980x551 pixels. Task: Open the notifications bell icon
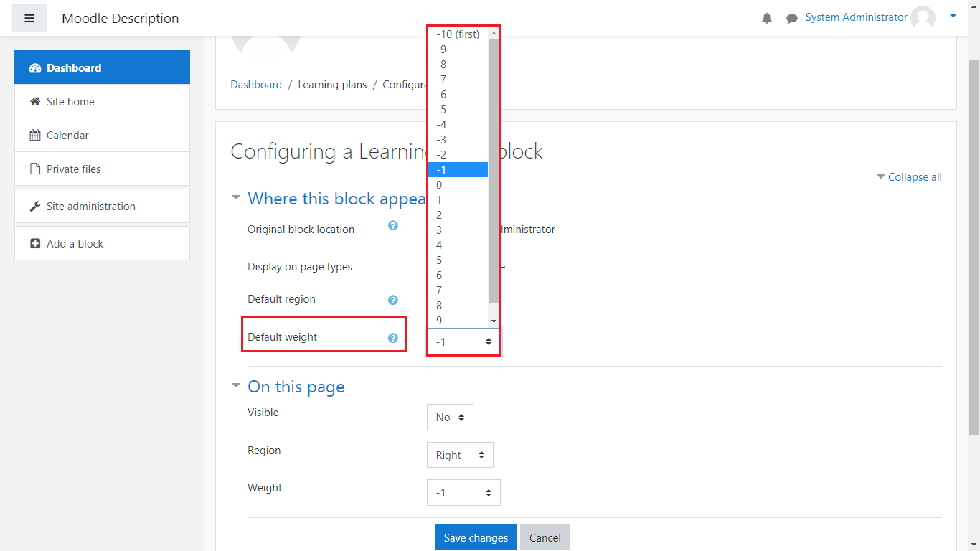pos(767,19)
